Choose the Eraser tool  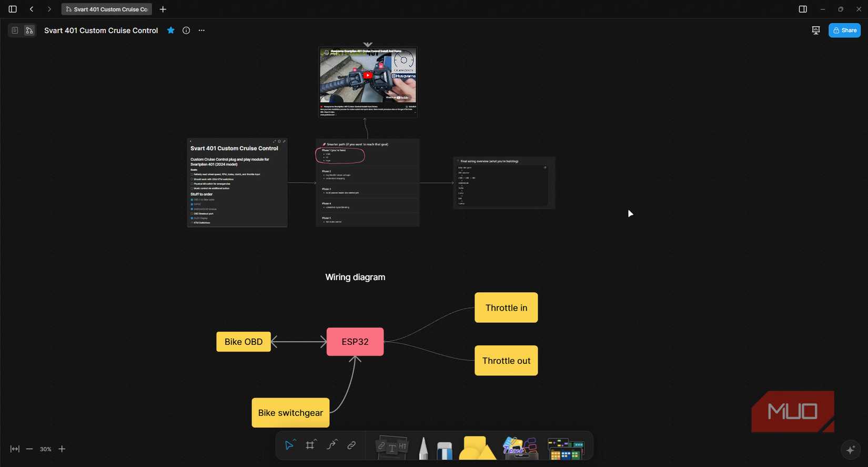[x=445, y=450]
